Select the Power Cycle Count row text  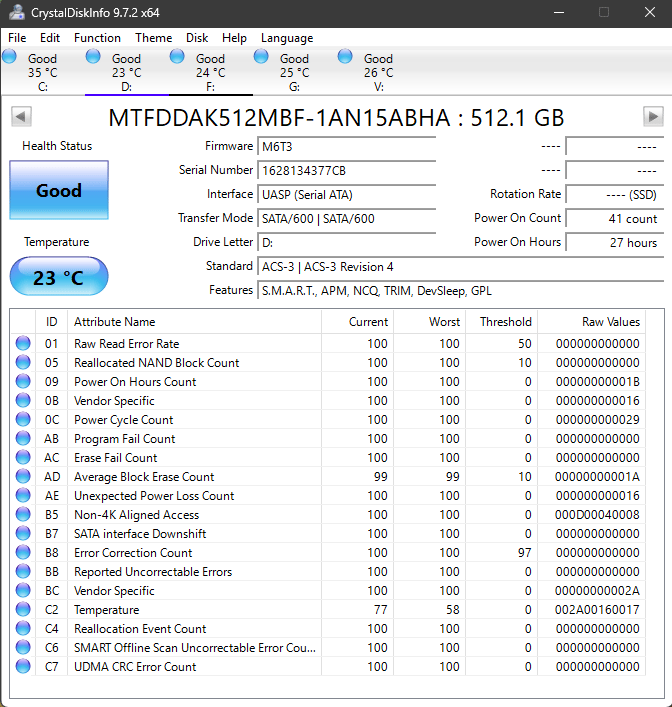(x=124, y=420)
